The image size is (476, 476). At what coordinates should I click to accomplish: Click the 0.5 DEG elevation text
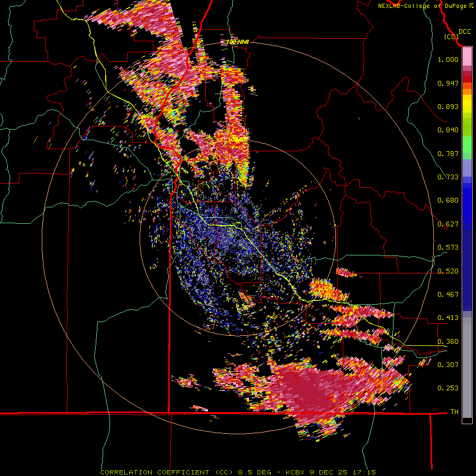coord(255,472)
